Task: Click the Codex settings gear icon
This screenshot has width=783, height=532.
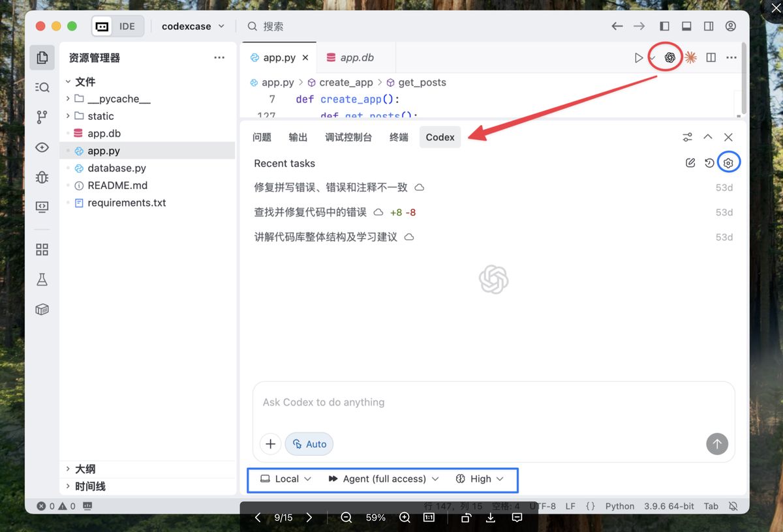Action: (729, 163)
